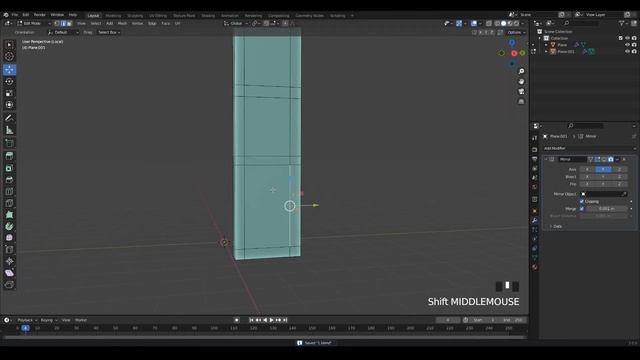
Task: Select the Edge Slide tool
Action: [9, 249]
